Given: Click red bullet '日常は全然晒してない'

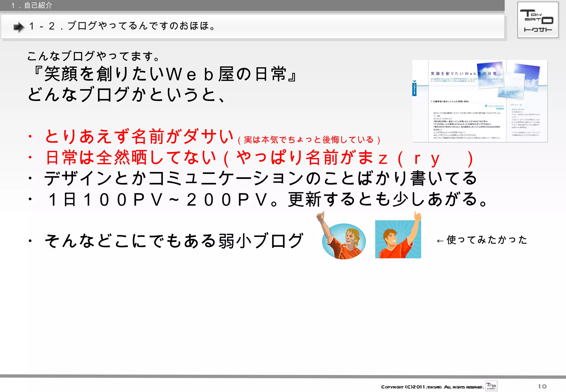Looking at the screenshot, I should 131,157.
